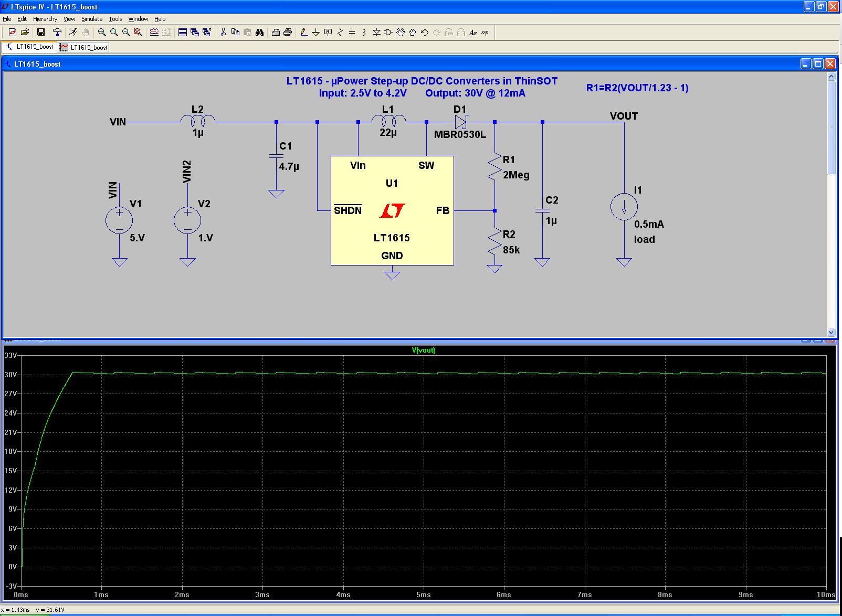Click the plain magnifier zoom-area icon
842x616 pixels.
114,33
